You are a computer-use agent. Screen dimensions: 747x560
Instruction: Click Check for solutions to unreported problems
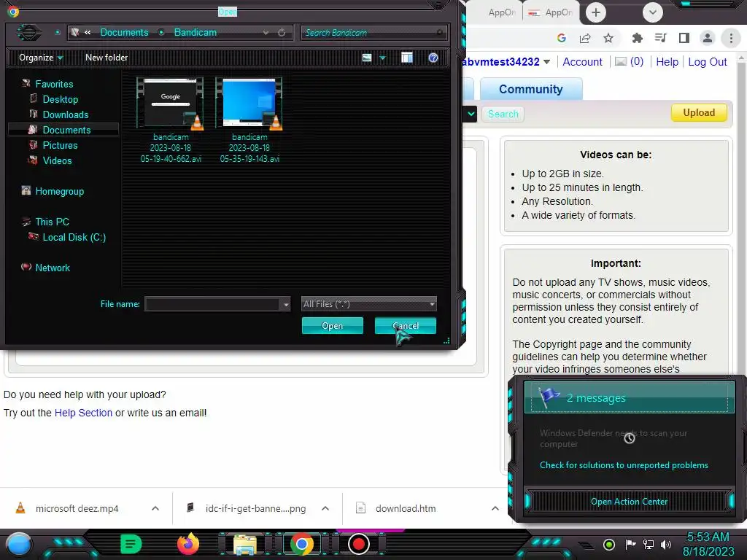pyautogui.click(x=624, y=465)
